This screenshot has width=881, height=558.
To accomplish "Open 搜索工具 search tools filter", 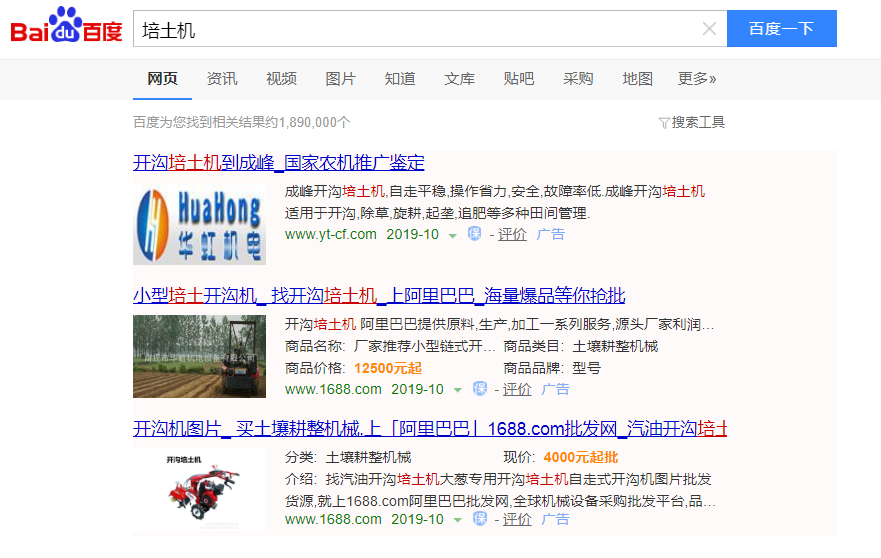I will click(x=691, y=122).
